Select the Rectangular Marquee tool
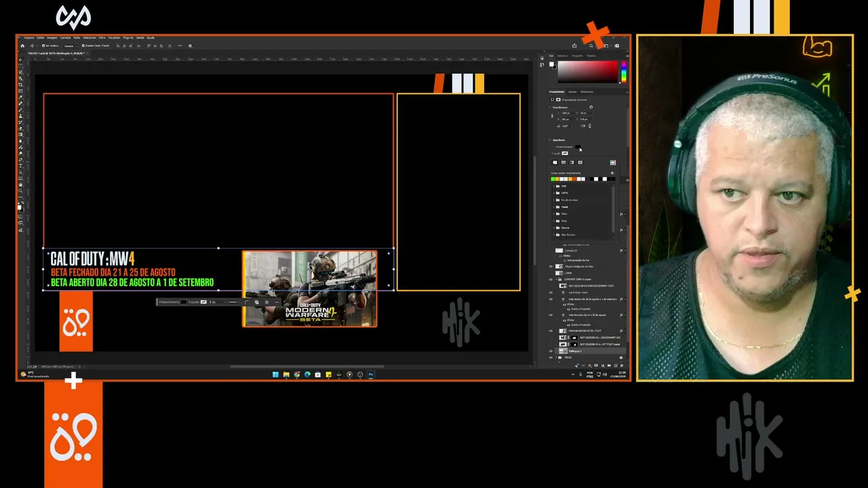 click(x=20, y=66)
